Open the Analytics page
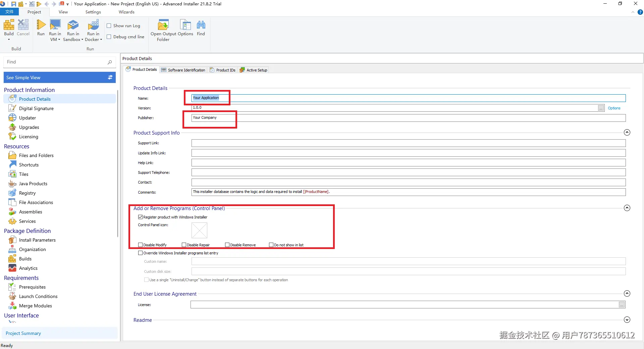This screenshot has width=644, height=349. coord(28,268)
